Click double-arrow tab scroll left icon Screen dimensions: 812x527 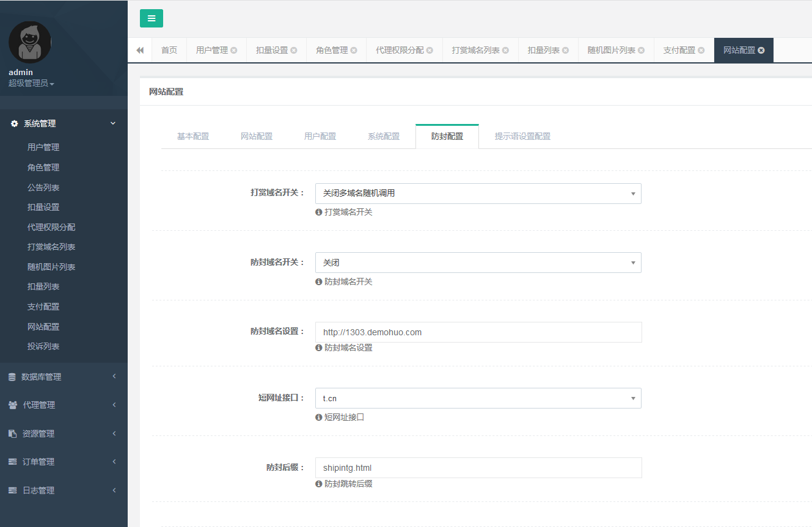click(140, 50)
